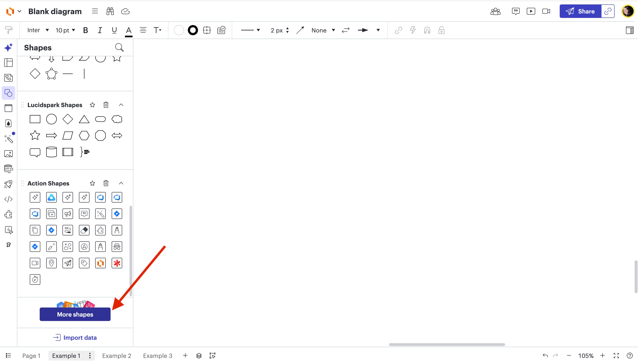Image resolution: width=638 pixels, height=364 pixels.
Task: Click the More shapes button
Action: (75, 314)
